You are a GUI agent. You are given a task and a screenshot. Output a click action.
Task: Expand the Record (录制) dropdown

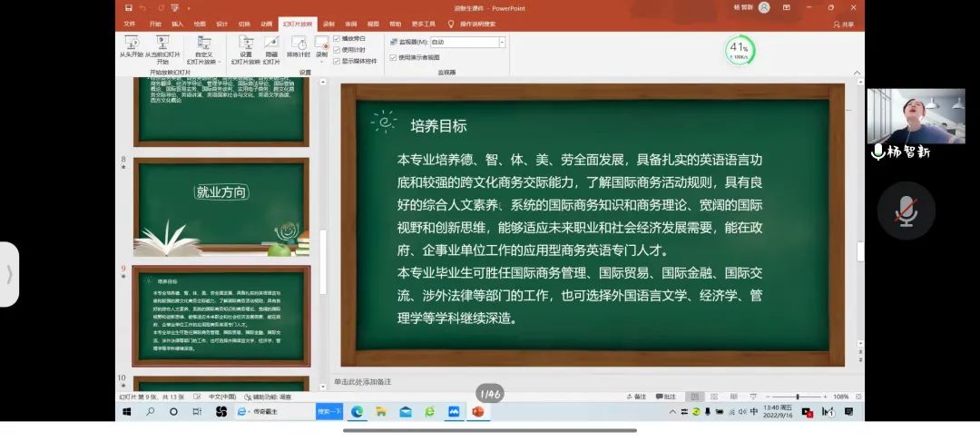click(321, 55)
